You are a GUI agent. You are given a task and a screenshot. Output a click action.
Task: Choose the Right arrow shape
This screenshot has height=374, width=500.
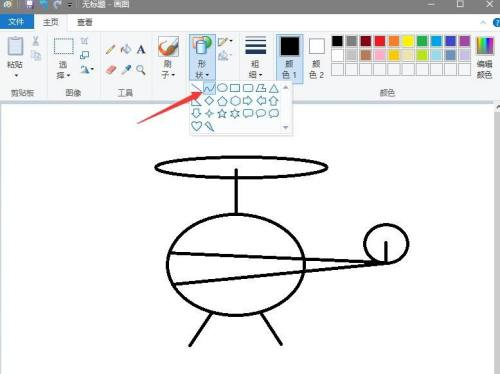click(248, 101)
